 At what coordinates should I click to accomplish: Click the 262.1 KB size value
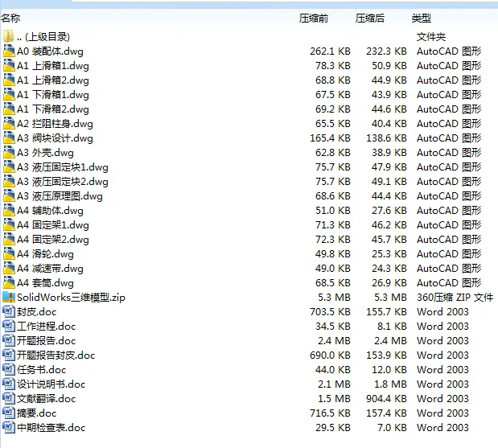click(331, 51)
